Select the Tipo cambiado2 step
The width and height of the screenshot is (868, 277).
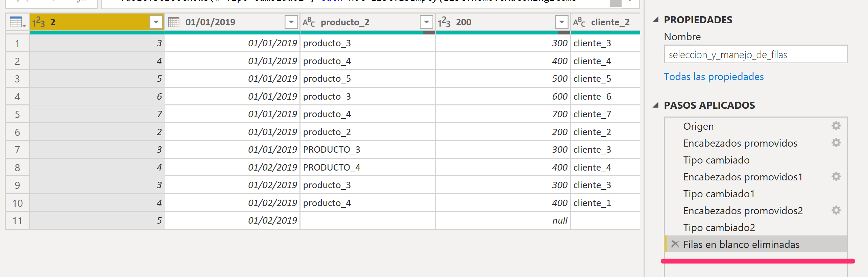(x=756, y=227)
